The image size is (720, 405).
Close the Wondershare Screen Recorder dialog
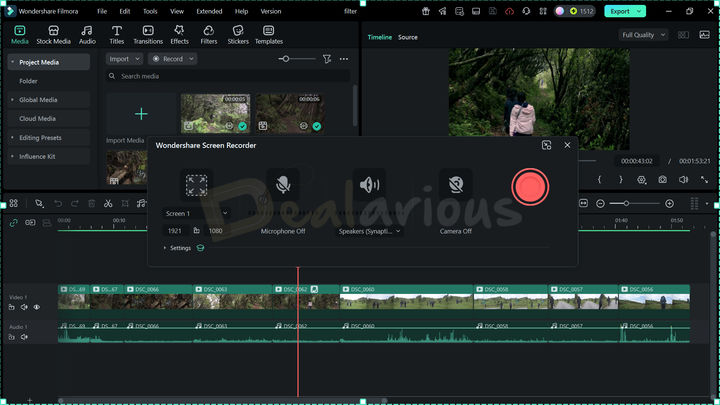567,145
